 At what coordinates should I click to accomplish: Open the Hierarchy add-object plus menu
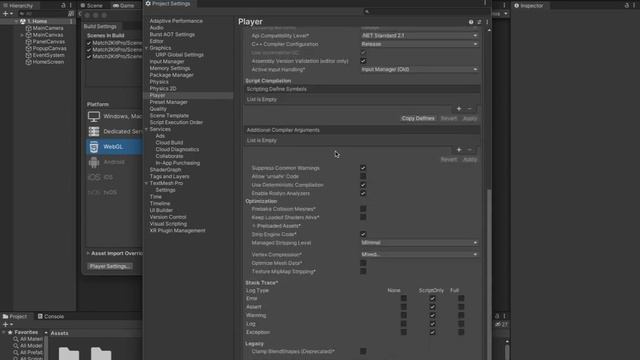(7, 13)
